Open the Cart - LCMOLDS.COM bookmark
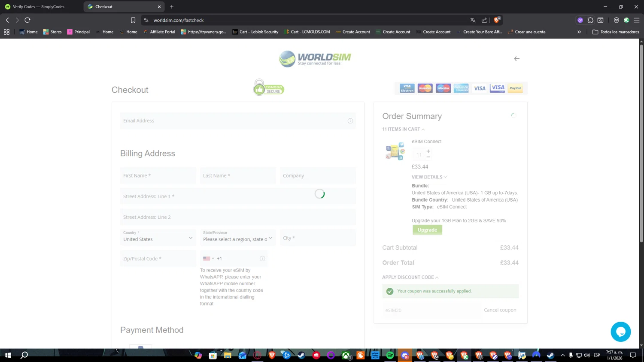 [307, 32]
